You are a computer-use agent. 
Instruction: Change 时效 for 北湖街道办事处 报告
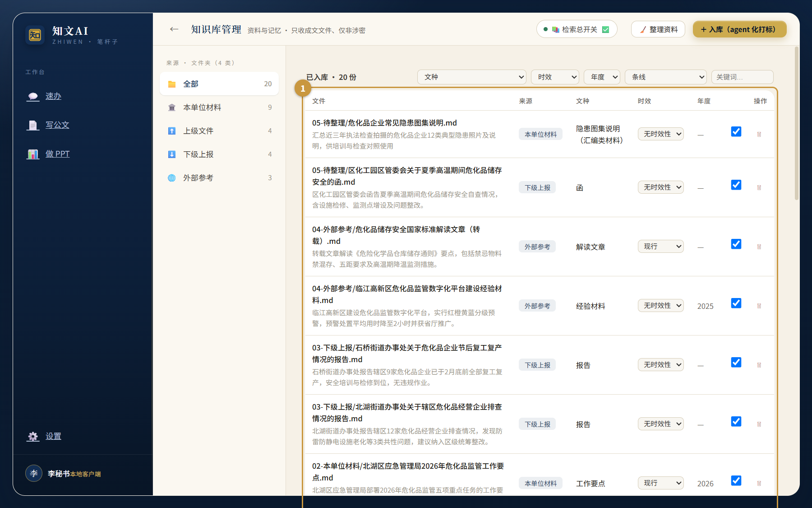660,424
